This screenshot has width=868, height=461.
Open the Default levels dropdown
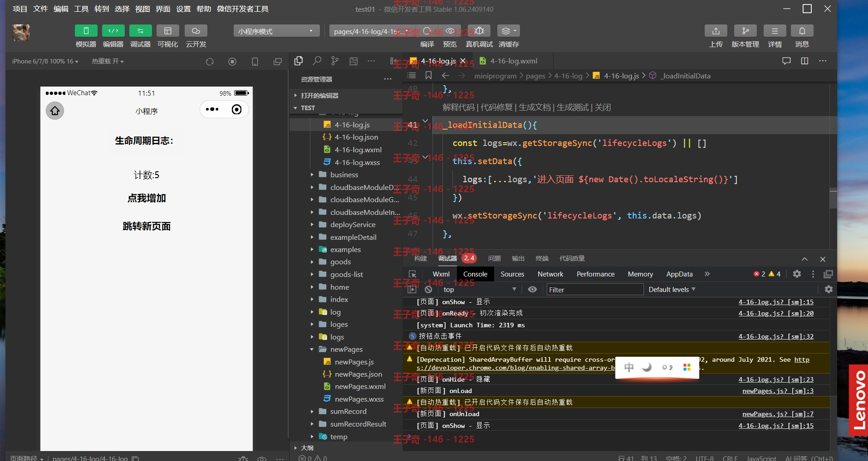[x=672, y=289]
